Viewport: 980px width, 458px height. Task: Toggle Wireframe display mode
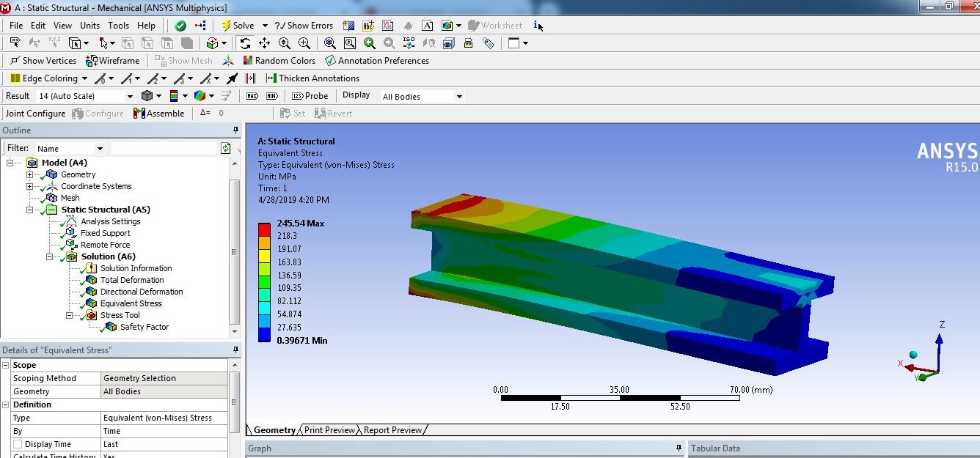pos(112,61)
